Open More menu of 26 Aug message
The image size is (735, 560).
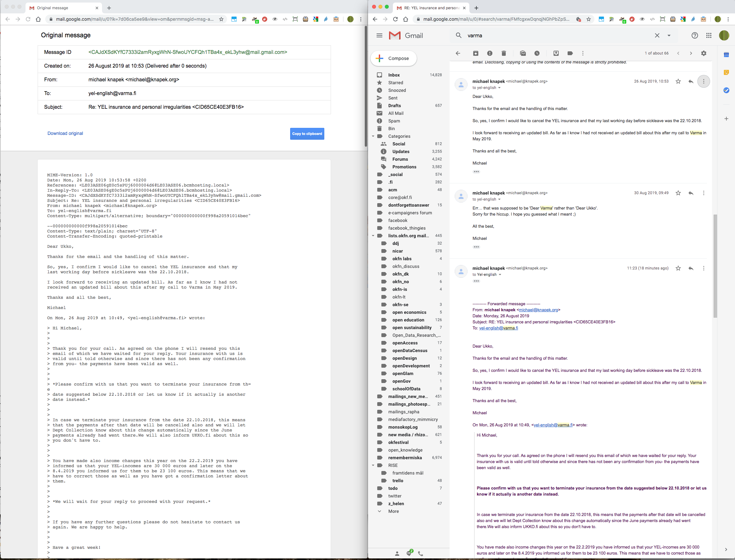tap(704, 81)
